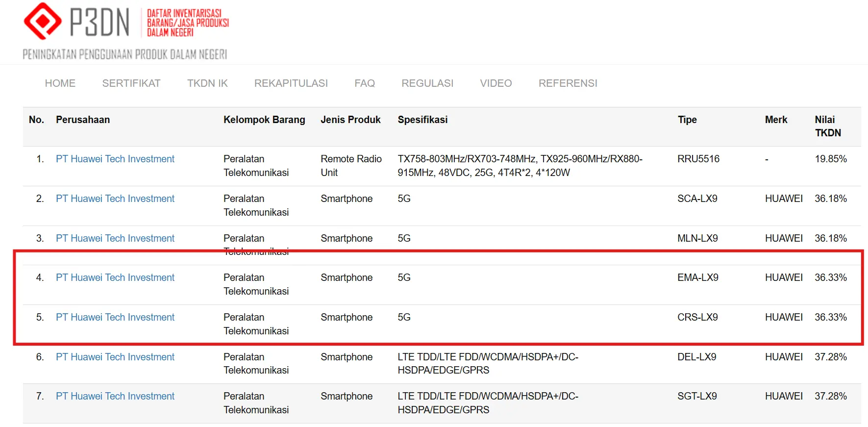Select the CRS-LX9 type cell
Viewport: 868px width, 427px height.
click(697, 317)
